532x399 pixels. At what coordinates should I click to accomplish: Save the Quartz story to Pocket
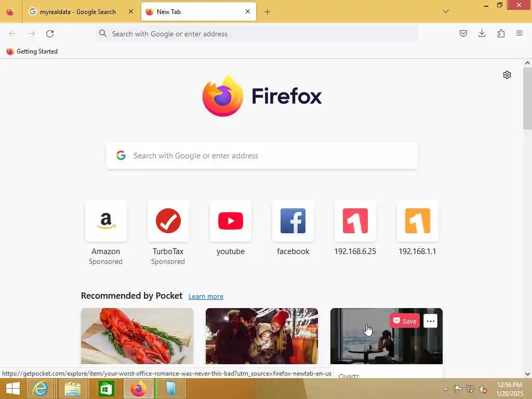tap(404, 321)
